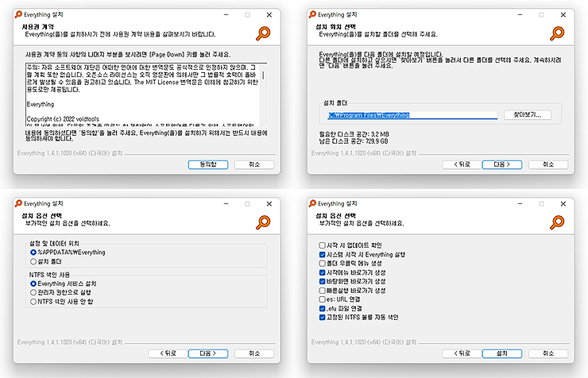This screenshot has width=588, height=378.
Task: Close the 사용권 계약 installer window
Action: (x=269, y=15)
